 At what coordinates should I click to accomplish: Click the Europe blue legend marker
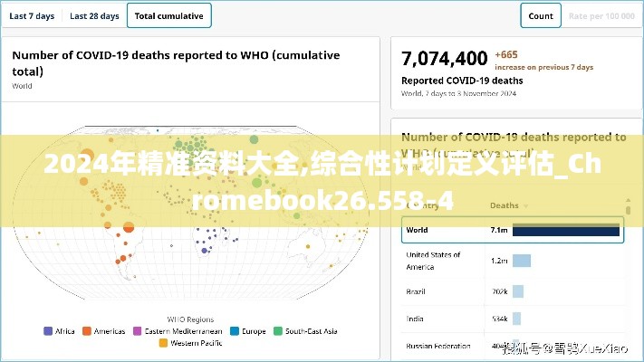[235, 331]
